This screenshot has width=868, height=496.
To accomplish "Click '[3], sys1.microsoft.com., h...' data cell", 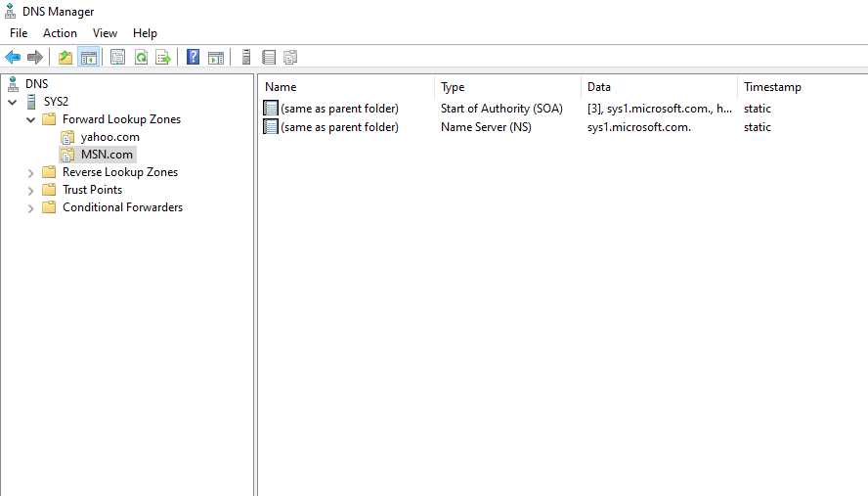I will pyautogui.click(x=659, y=109).
